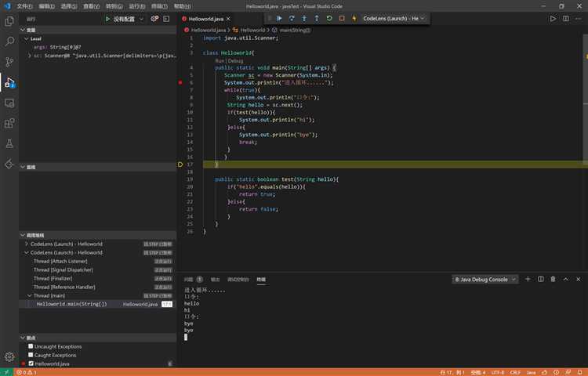Screen dimensions: 588x376
Task: Close the Helloworld.java editor tab
Action: click(228, 19)
